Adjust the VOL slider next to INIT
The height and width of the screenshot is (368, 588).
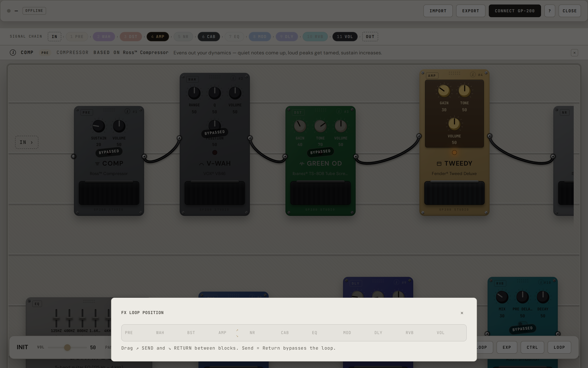tap(67, 347)
